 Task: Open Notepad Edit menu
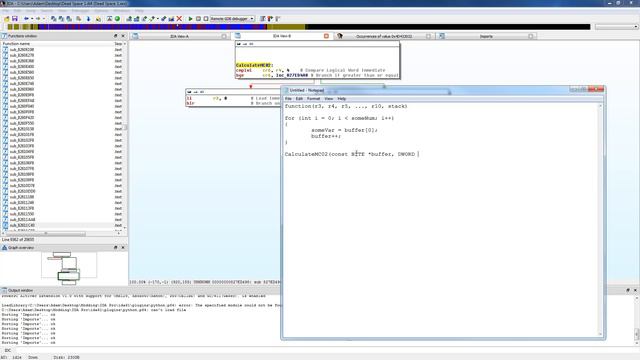click(x=299, y=99)
